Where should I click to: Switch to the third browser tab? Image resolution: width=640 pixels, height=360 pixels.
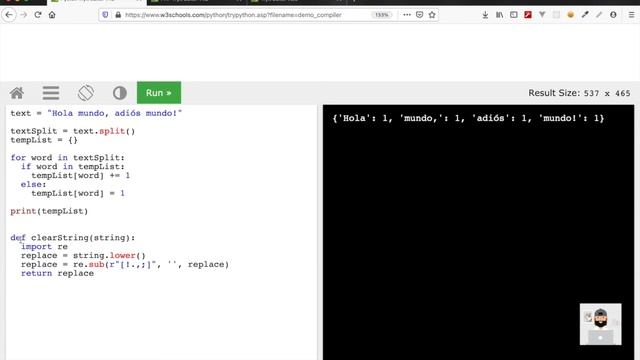click(296, 1)
